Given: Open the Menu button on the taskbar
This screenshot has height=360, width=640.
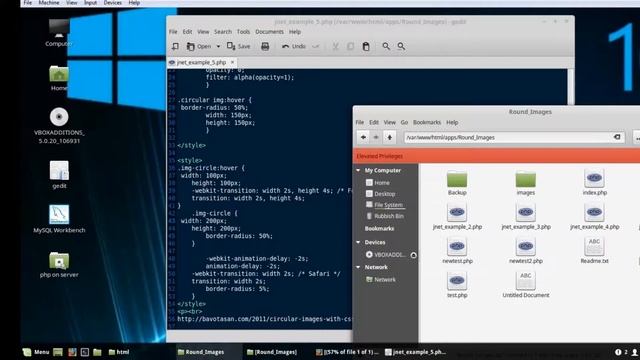Looking at the screenshot, I should 36,352.
